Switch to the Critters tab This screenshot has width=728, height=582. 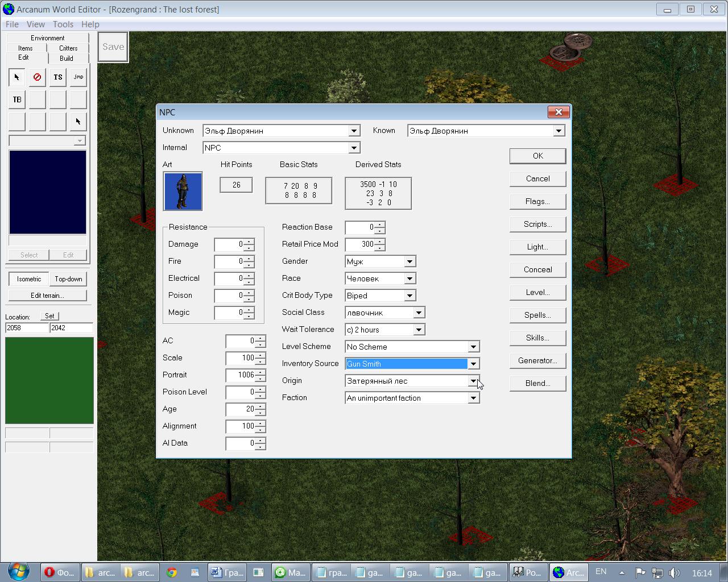tap(68, 48)
